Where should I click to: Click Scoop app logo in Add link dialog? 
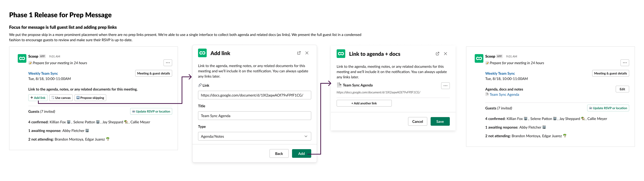(202, 53)
